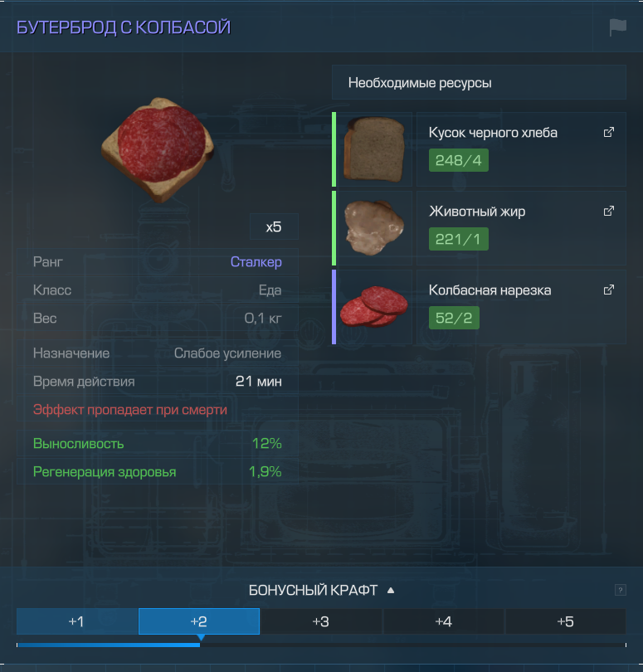The height and width of the screenshot is (672, 643).
Task: Click the 52/2 sausage quantity badge
Action: pos(454,318)
